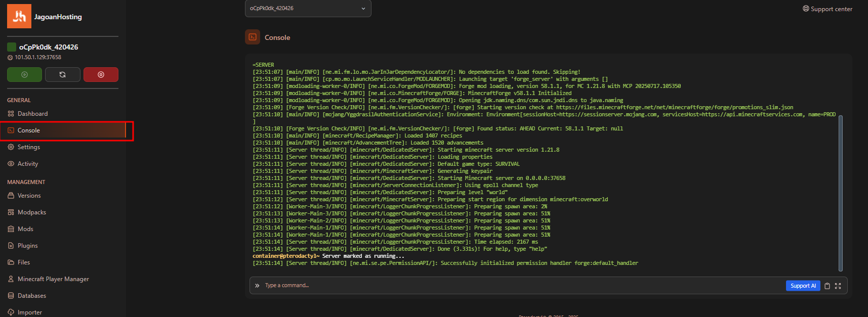Open the Files manager

coord(63,262)
